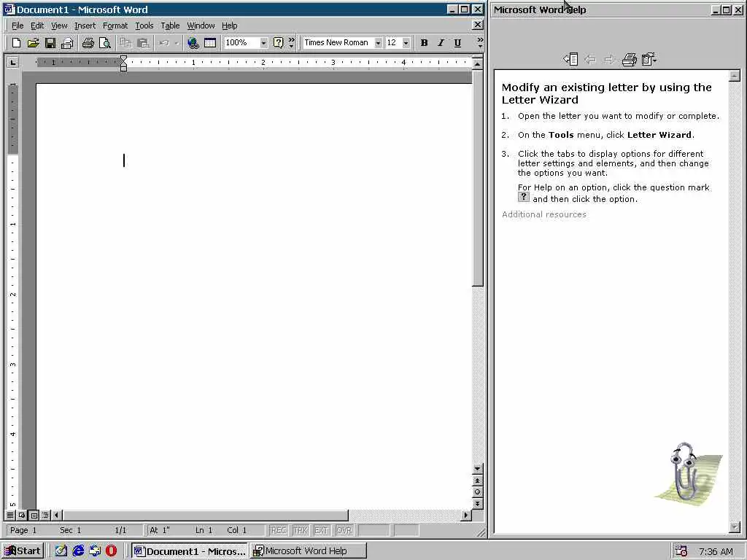Open the Insert menu
Image resolution: width=747 pixels, height=560 pixels.
(x=85, y=26)
